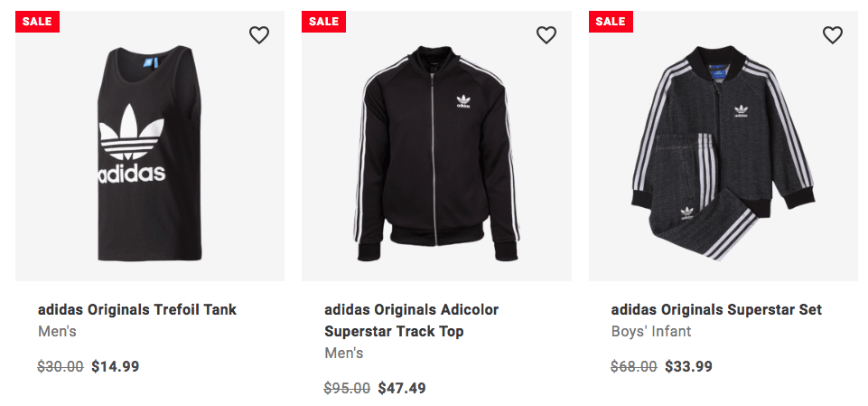Image resolution: width=868 pixels, height=406 pixels.
Task: Click the $33.99 sale price
Action: pos(688,366)
